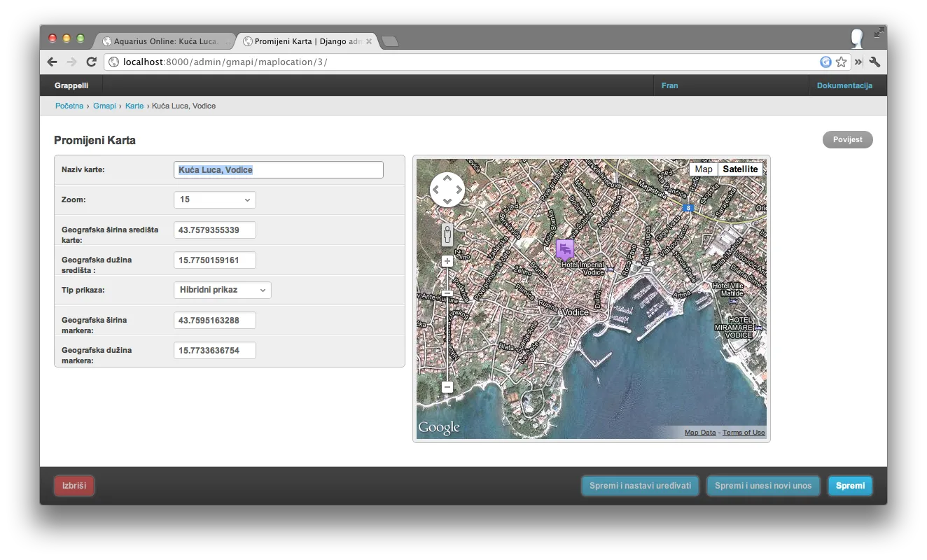Open the browser wrench settings menu
The height and width of the screenshot is (560, 927).
[874, 62]
